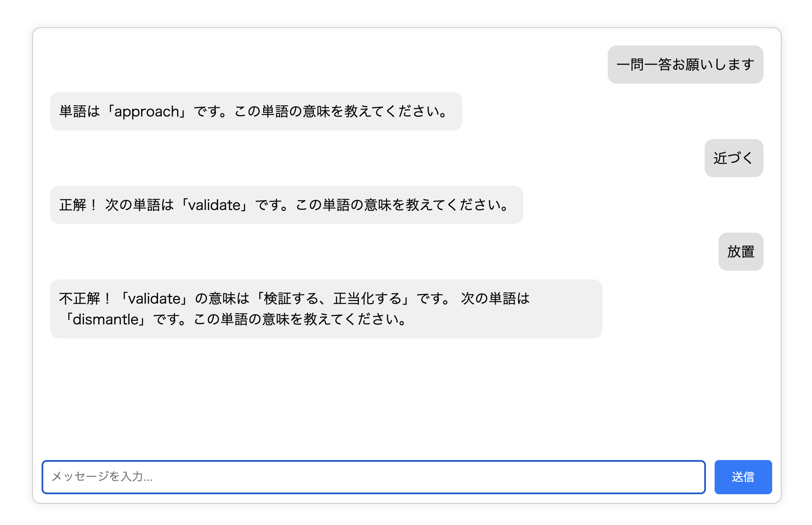This screenshot has height=525, width=812.
Task: Click the user reply bubble 放置
Action: pos(740,252)
